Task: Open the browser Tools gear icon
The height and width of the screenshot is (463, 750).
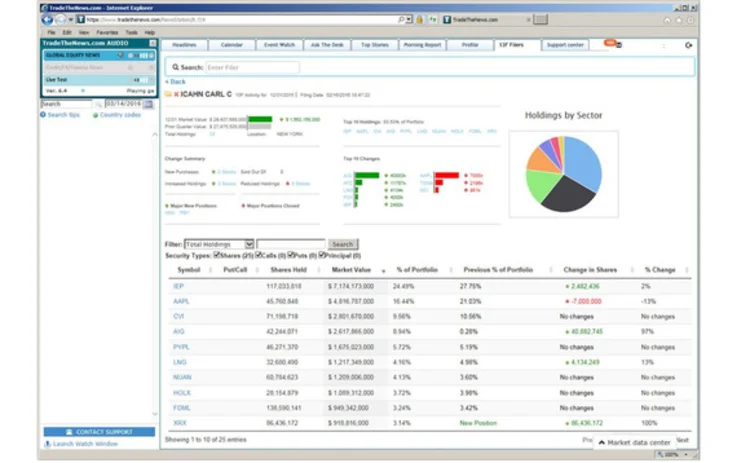Action: 690,20
